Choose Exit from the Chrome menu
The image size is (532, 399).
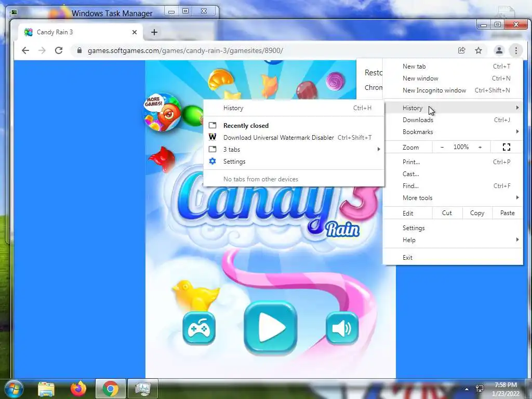tap(453, 258)
